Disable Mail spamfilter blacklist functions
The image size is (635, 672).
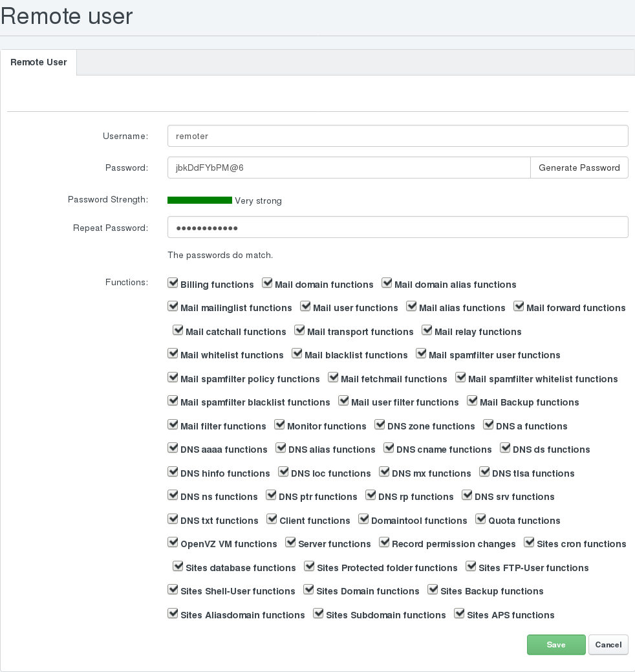(x=173, y=400)
